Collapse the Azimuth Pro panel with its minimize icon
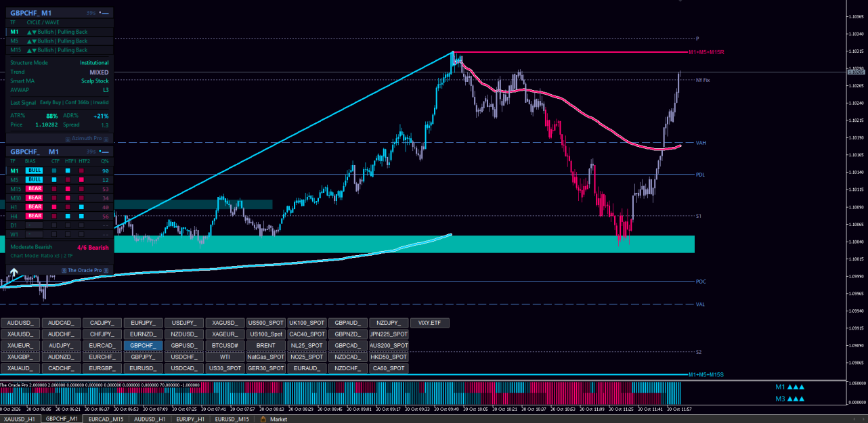Screen dimensions: 868x423 point(106,12)
